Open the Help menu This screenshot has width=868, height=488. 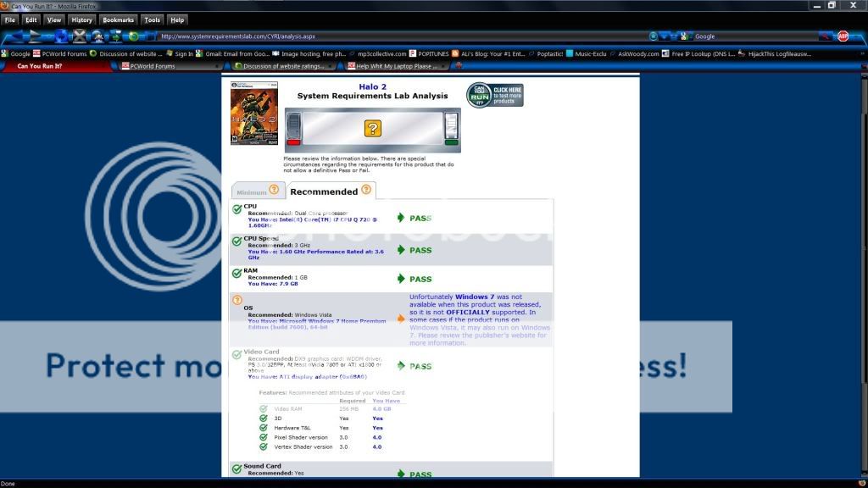pyautogui.click(x=177, y=20)
